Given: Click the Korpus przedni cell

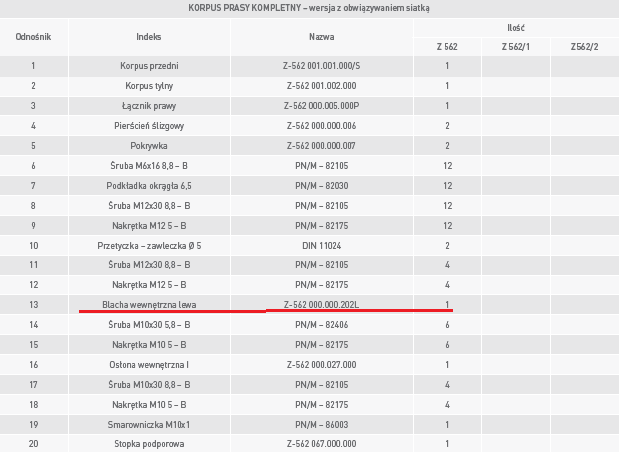Looking at the screenshot, I should click(149, 66).
